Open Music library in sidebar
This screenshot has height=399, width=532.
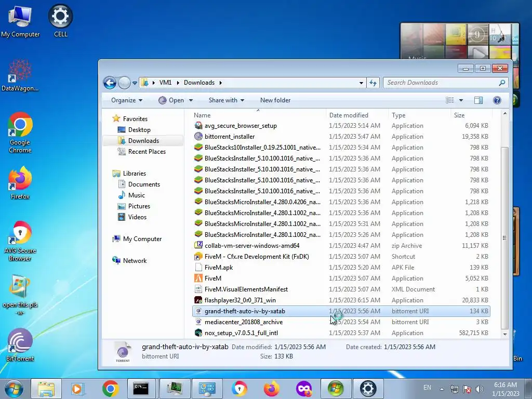coord(137,195)
